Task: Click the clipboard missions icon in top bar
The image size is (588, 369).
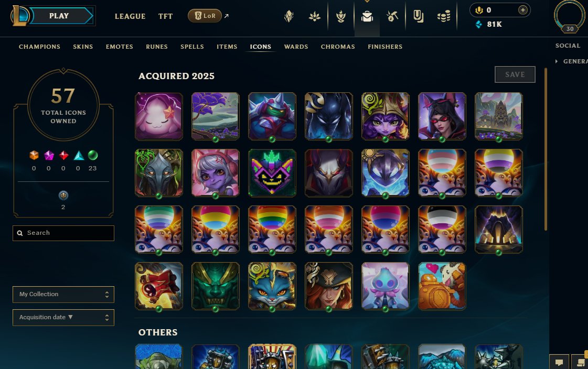Action: pyautogui.click(x=418, y=16)
